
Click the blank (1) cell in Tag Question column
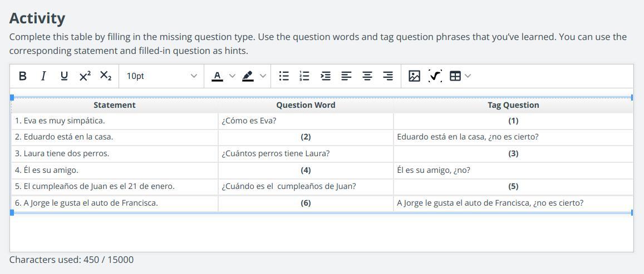coord(513,121)
